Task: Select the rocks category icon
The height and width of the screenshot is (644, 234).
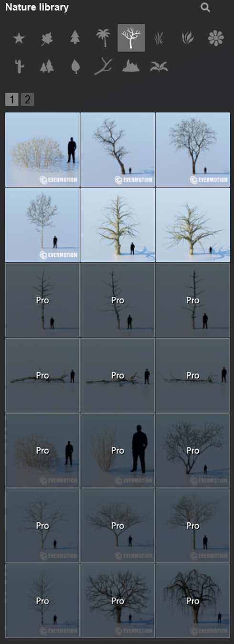Action: coord(131,66)
